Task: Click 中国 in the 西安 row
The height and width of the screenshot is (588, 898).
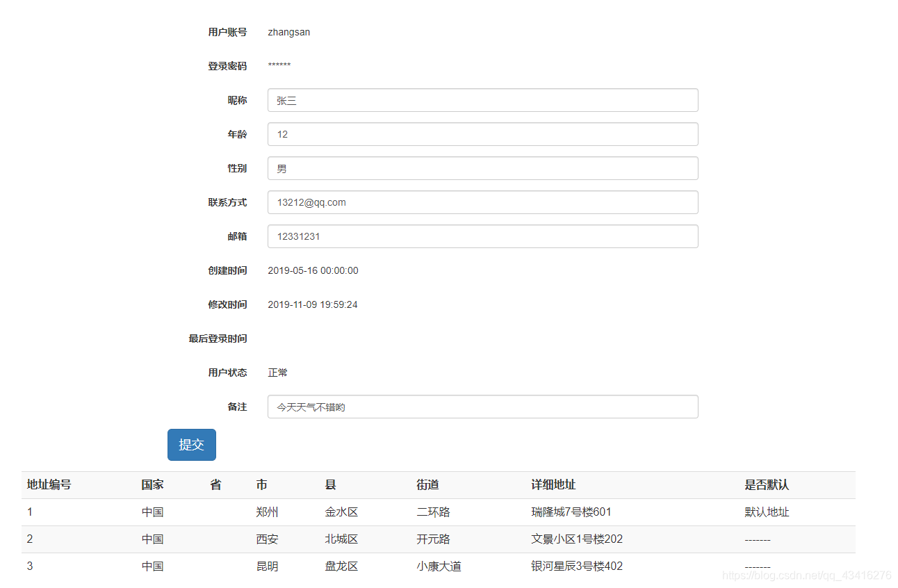Action: tap(153, 539)
